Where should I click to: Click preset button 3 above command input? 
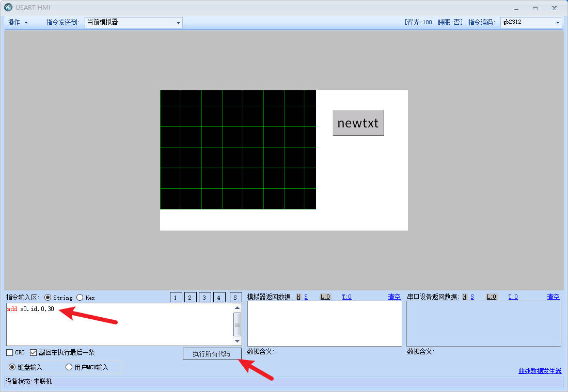[x=205, y=297]
